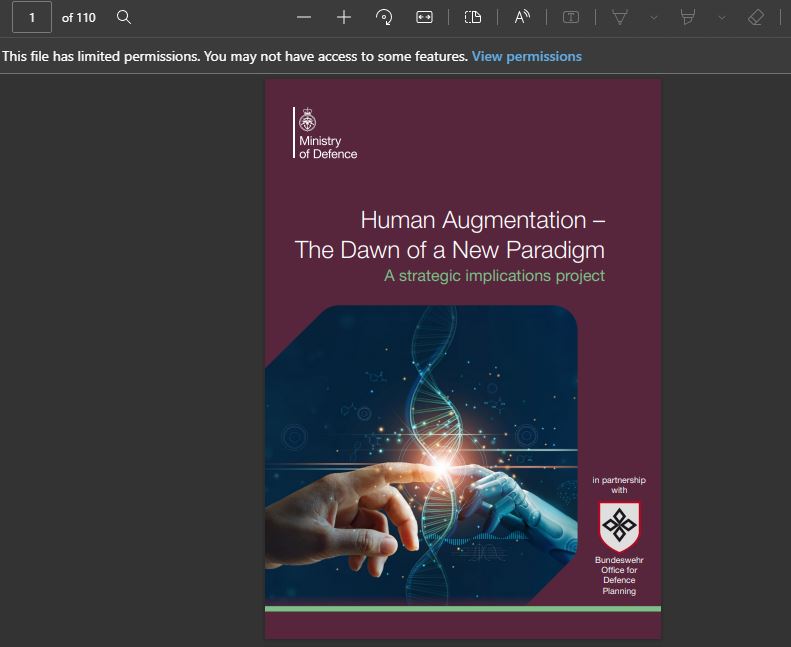791x647 pixels.
Task: Click the page number input field
Action: [x=32, y=18]
